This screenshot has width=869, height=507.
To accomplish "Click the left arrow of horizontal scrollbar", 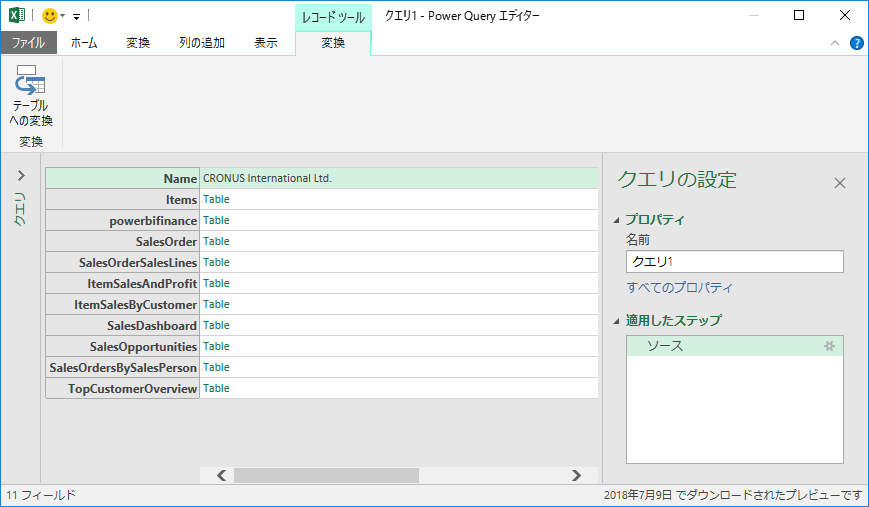I will (221, 475).
